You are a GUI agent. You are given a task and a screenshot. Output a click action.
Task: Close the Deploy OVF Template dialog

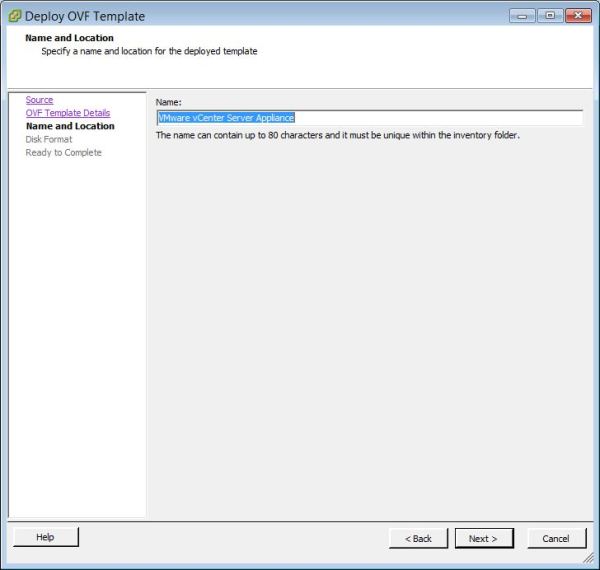point(578,16)
